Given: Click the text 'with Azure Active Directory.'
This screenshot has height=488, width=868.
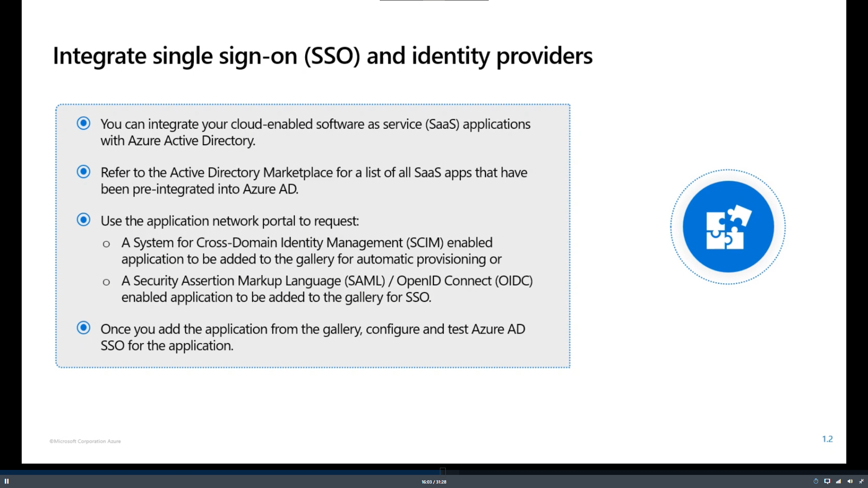Looking at the screenshot, I should point(178,141).
